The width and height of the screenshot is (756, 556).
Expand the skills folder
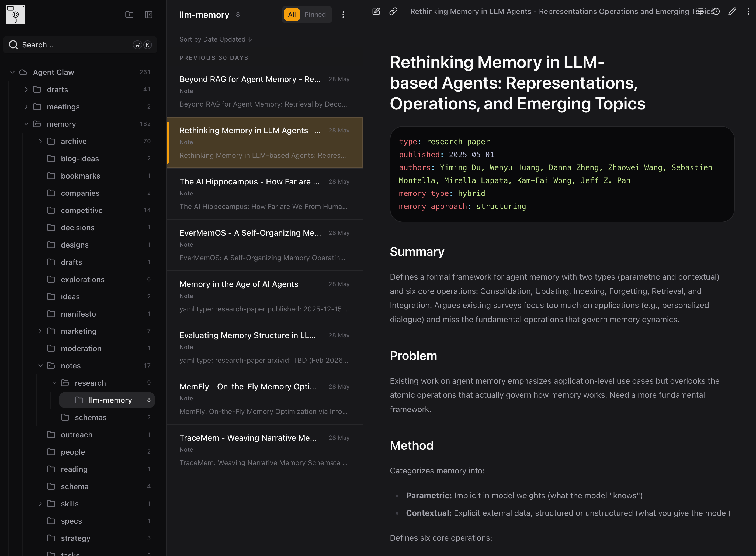[x=40, y=504]
